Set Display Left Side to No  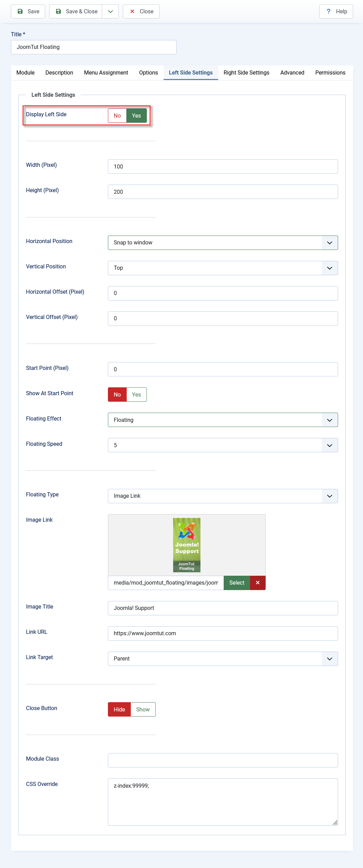pyautogui.click(x=117, y=116)
